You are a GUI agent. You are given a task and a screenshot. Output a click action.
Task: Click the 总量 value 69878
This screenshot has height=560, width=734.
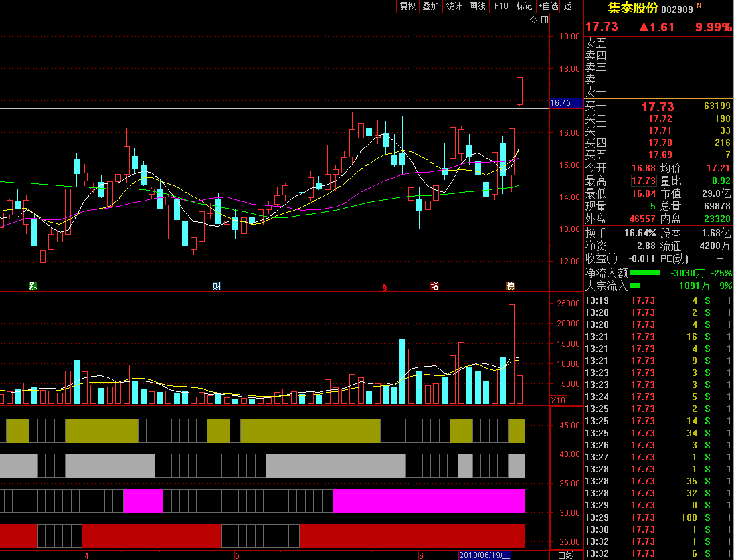coord(717,206)
